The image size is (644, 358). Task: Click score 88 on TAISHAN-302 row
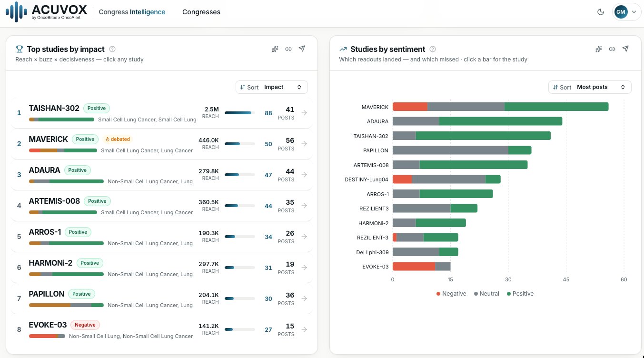tap(268, 113)
